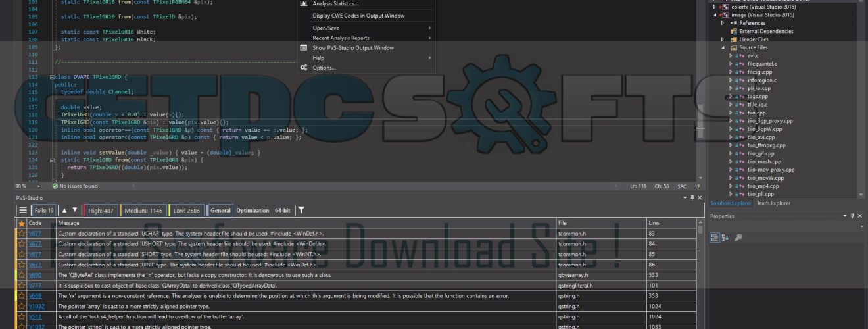Sort messages by the File column header
The width and height of the screenshot is (868, 329).
click(x=602, y=224)
